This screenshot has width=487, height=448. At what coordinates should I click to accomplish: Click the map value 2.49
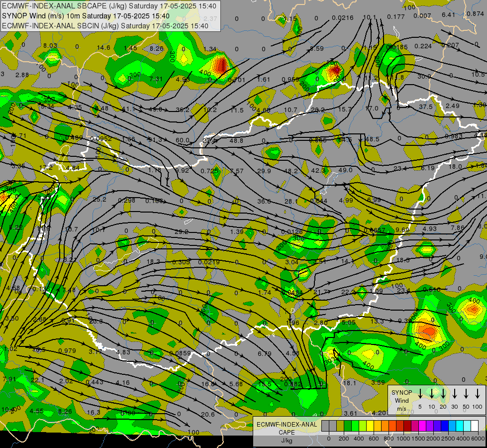coord(453,106)
